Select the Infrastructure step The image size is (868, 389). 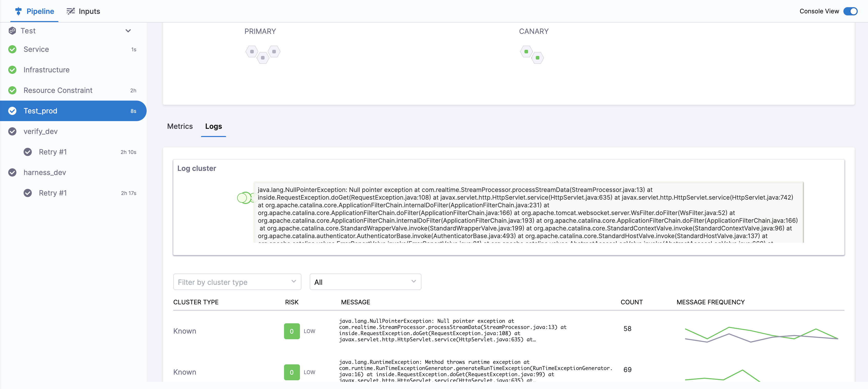[73, 70]
